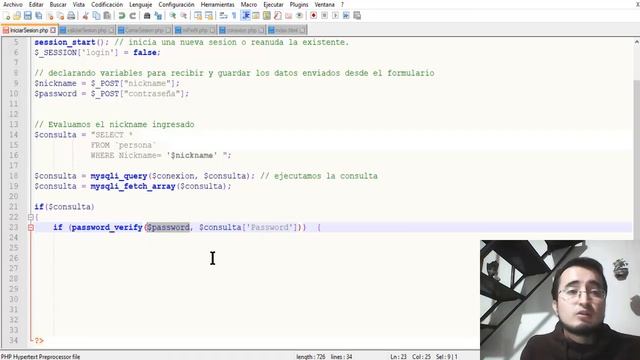The height and width of the screenshot is (360, 640).
Task: Click the Open file folder icon
Action: [x=17, y=16]
